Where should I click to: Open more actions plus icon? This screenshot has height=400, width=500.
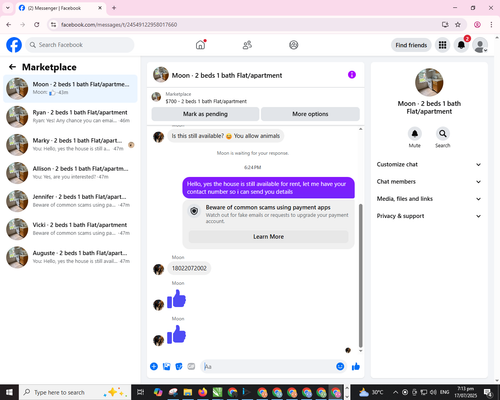[154, 367]
